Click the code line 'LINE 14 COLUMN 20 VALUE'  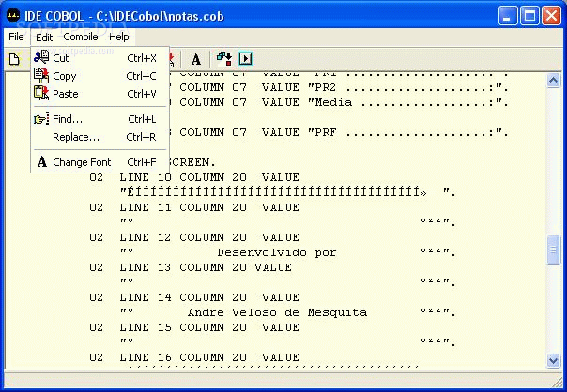(x=209, y=297)
